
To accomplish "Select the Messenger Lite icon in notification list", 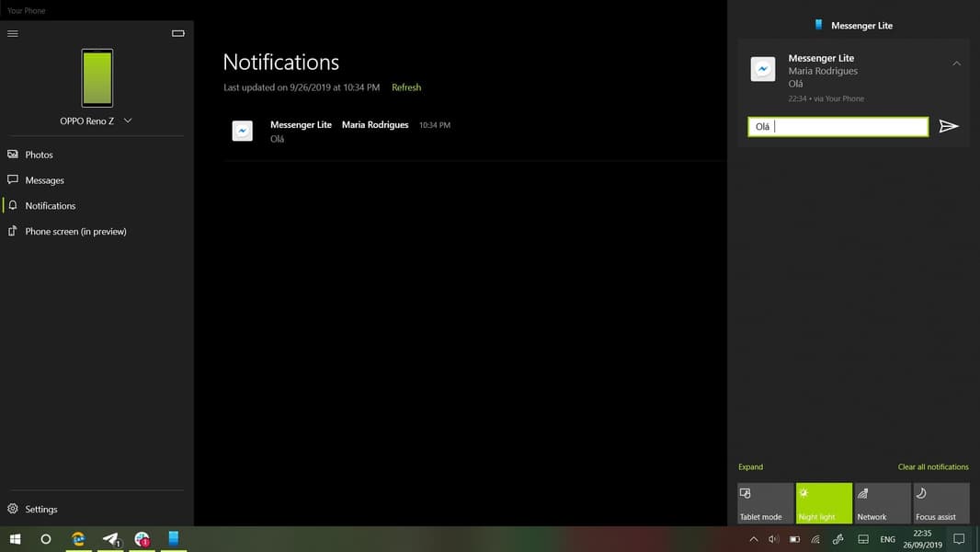I will 243,131.
